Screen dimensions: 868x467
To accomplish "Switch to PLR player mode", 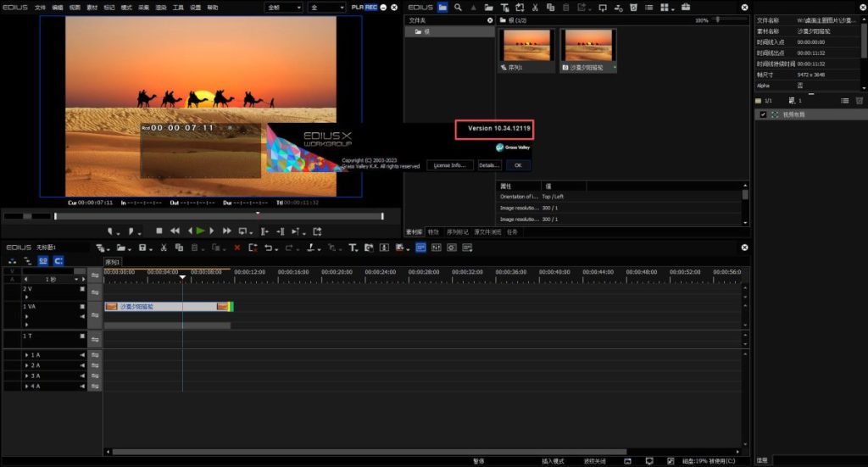I will click(358, 7).
